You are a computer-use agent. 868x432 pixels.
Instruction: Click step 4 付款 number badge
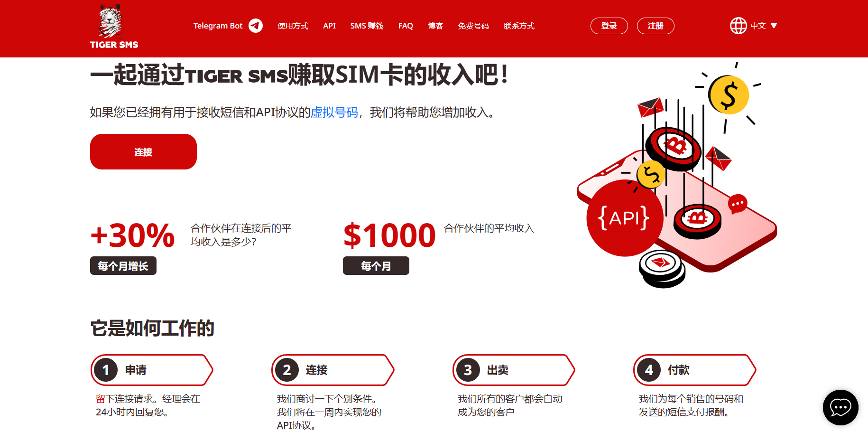(649, 370)
